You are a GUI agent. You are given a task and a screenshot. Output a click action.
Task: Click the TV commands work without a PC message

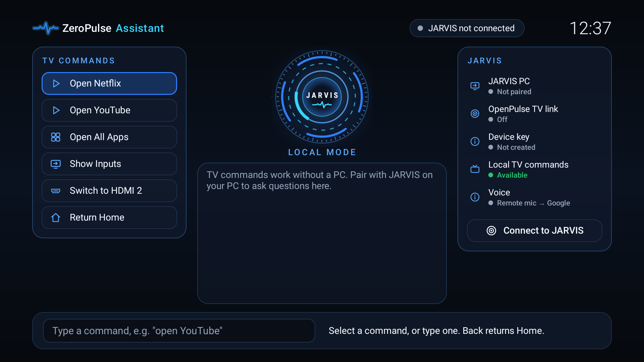point(320,180)
